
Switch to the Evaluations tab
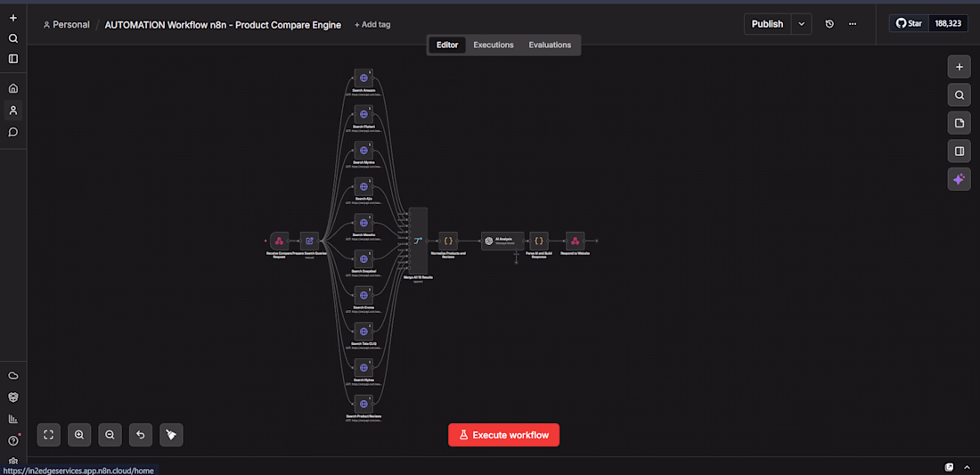coord(550,45)
